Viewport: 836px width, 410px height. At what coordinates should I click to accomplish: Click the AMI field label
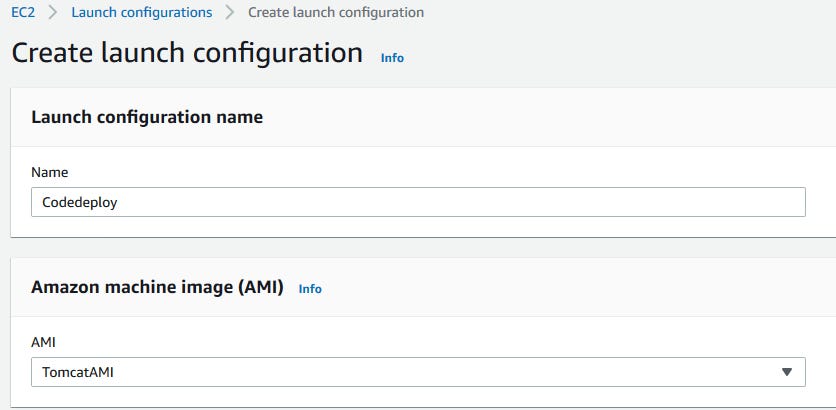44,342
